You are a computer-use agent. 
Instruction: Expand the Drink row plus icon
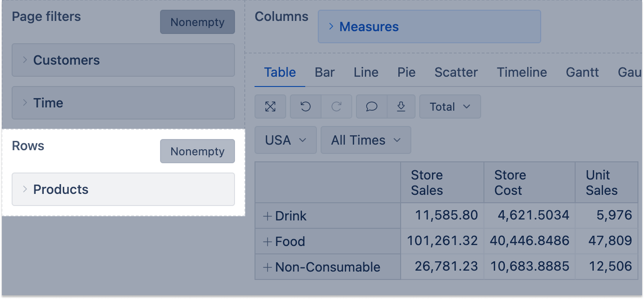click(267, 216)
